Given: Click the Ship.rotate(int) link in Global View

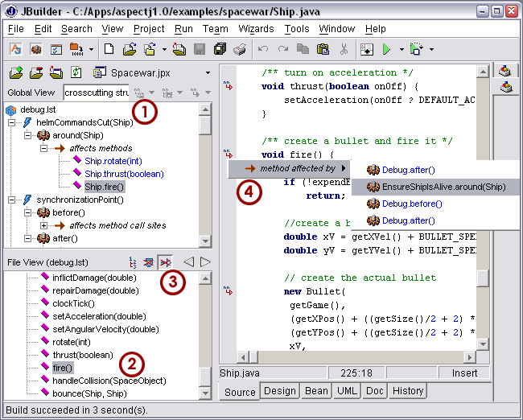Looking at the screenshot, I should point(113,161).
